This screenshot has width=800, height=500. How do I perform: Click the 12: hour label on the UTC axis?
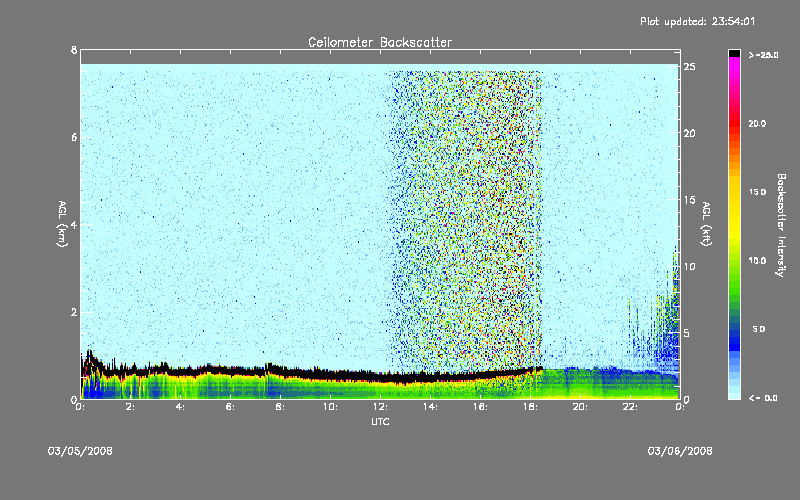point(380,407)
